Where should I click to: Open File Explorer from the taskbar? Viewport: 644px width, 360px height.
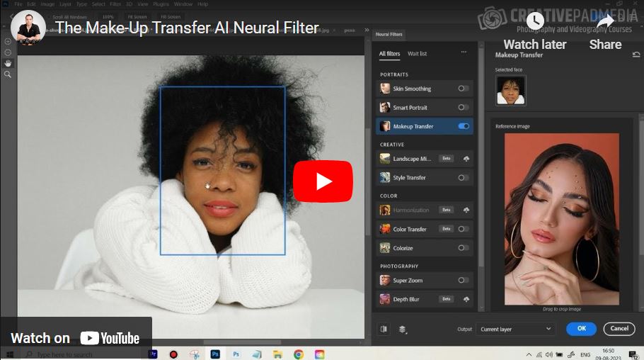(277, 354)
